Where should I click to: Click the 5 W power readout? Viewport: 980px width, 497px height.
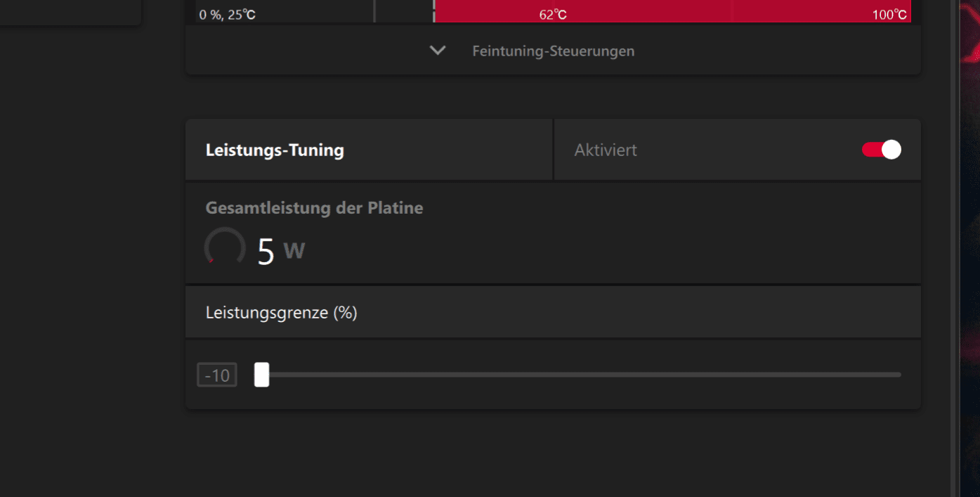click(x=281, y=251)
